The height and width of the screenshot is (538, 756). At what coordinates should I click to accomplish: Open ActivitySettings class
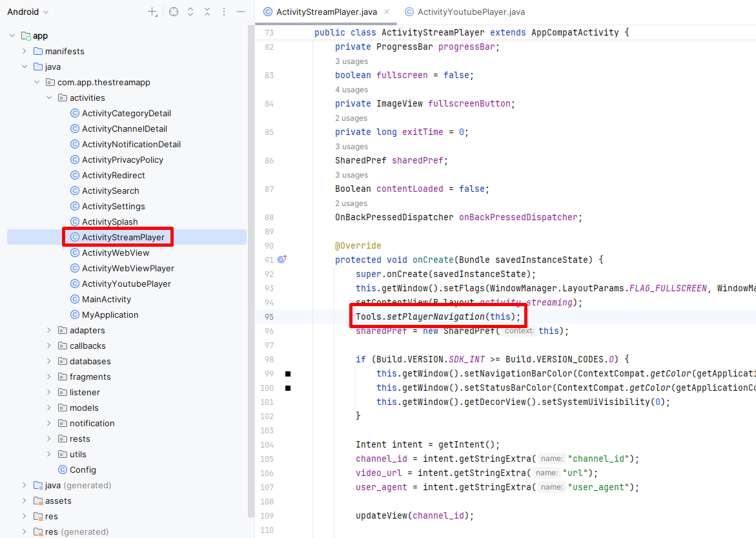tap(108, 206)
